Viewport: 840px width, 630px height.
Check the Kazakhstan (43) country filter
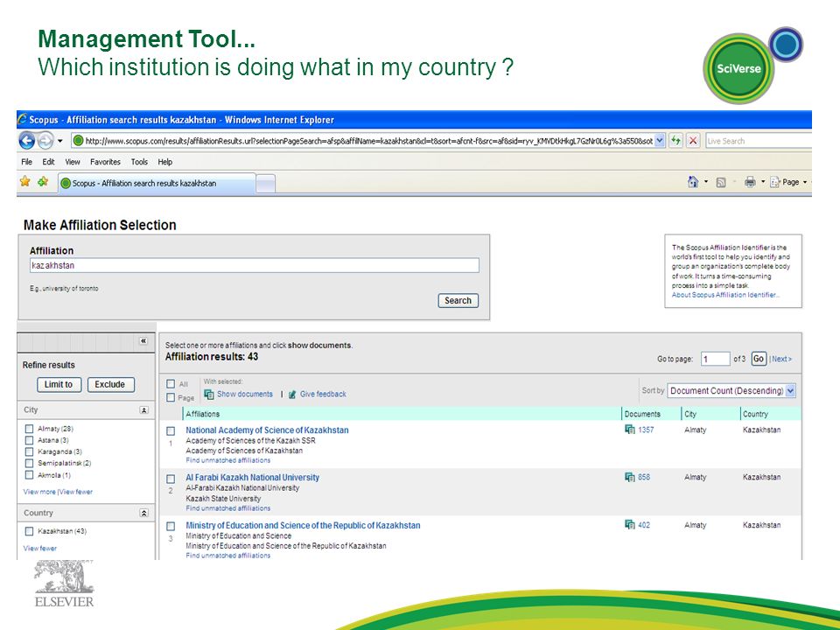point(30,531)
